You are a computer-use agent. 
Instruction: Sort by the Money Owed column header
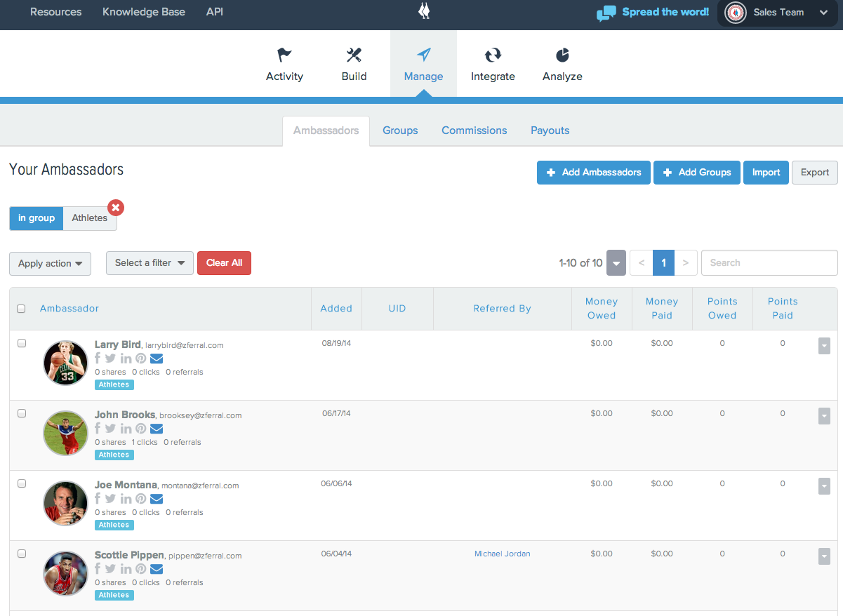coord(602,309)
